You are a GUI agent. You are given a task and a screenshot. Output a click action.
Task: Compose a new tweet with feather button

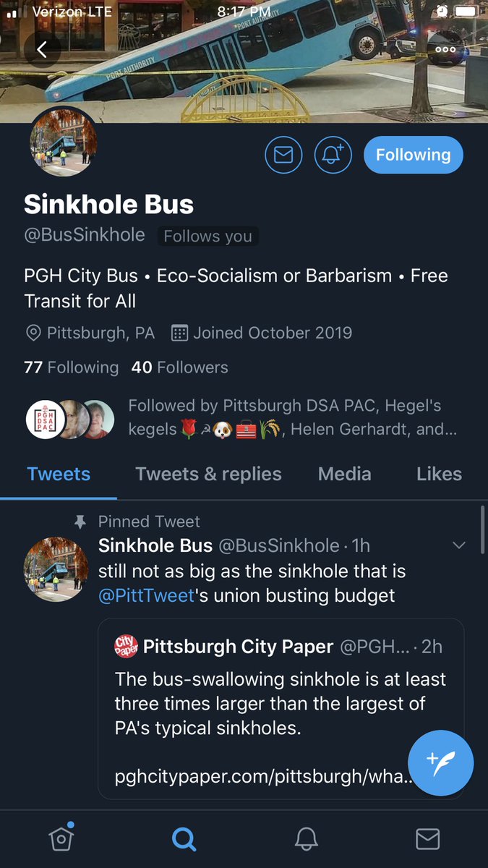tap(441, 763)
